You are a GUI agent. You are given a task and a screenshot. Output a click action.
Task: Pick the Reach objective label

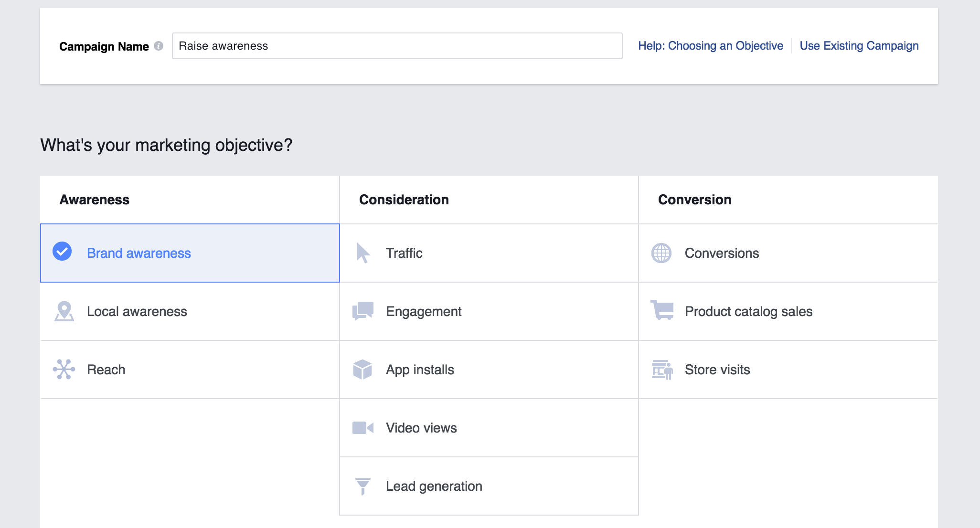pyautogui.click(x=106, y=370)
